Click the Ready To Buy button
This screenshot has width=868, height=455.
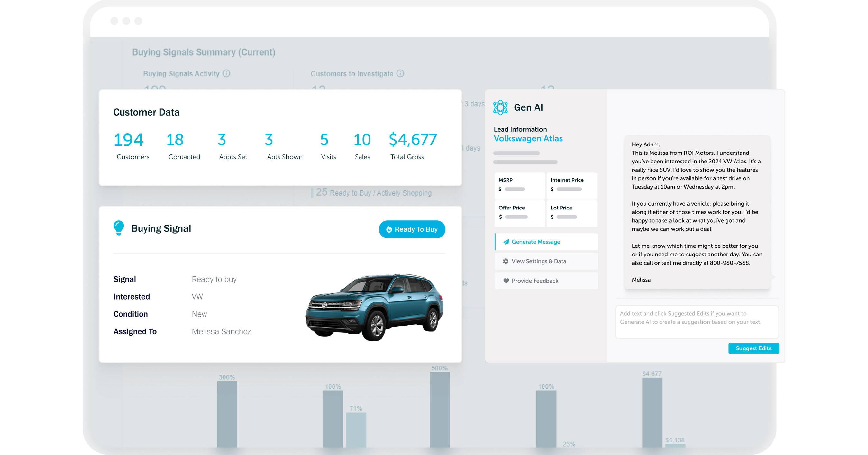click(412, 229)
